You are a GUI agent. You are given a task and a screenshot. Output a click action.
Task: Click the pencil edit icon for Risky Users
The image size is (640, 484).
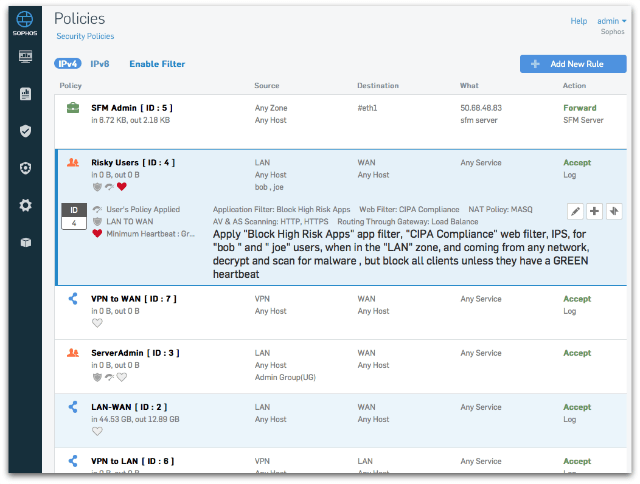[x=575, y=211]
